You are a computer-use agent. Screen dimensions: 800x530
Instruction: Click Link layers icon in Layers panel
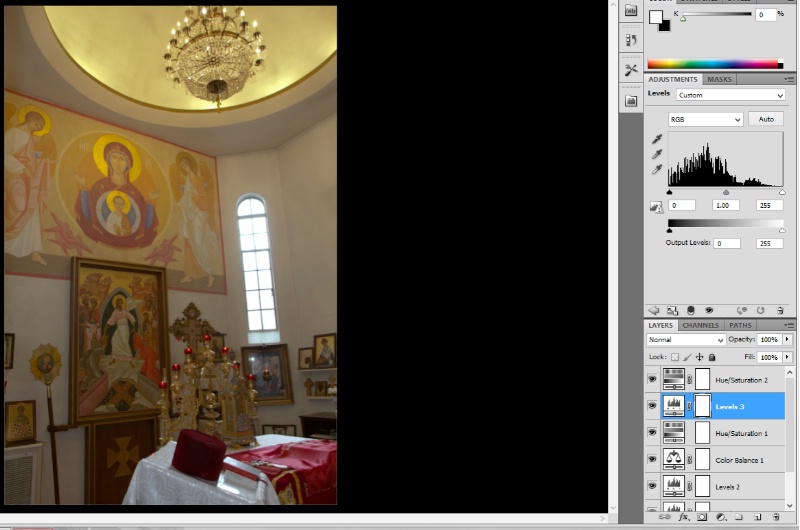pos(664,517)
